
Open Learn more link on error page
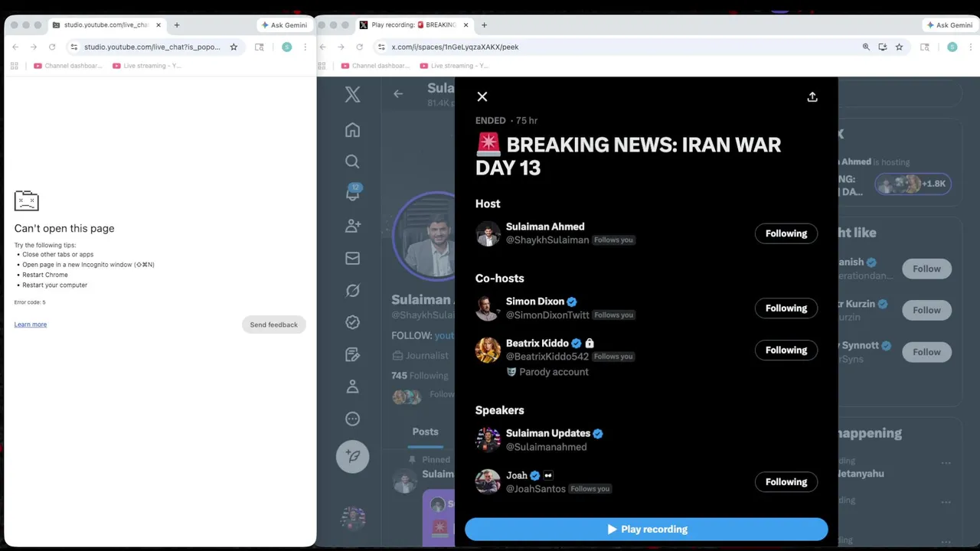coord(31,324)
